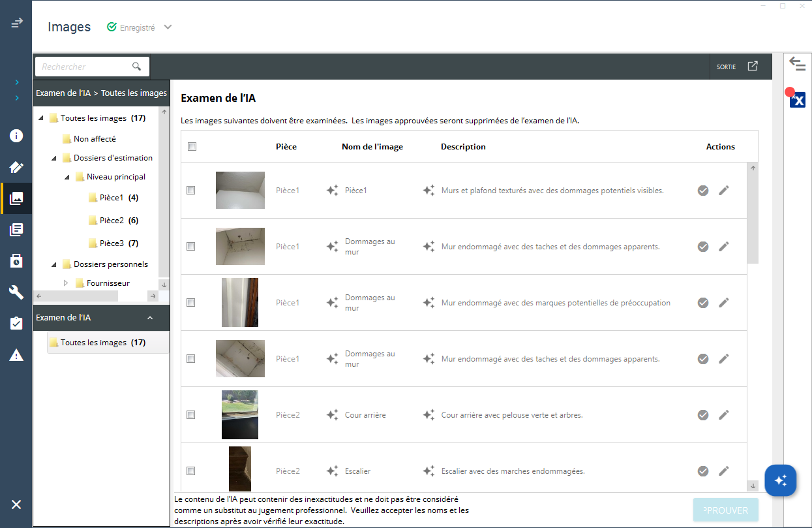Collapse the Dossiers personnels tree arrow

(x=54, y=264)
